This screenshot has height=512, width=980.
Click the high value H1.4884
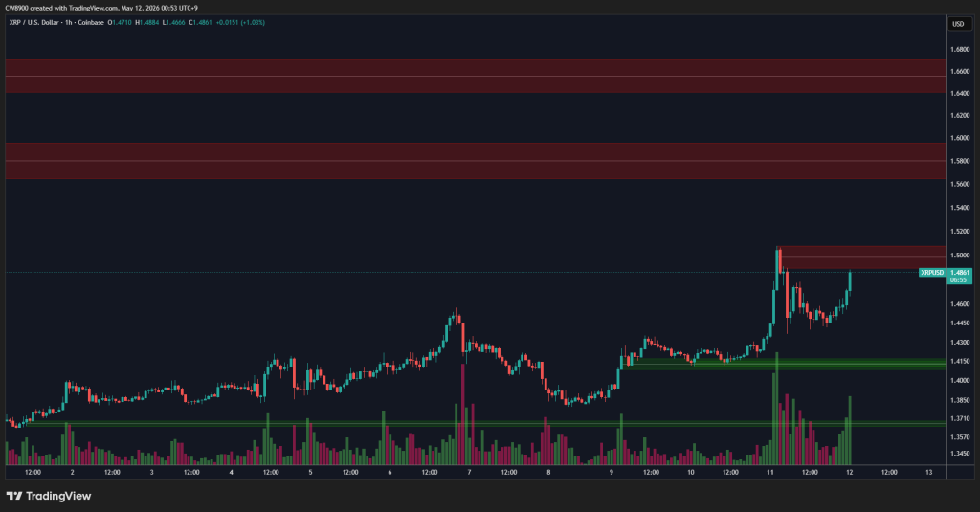(x=146, y=23)
